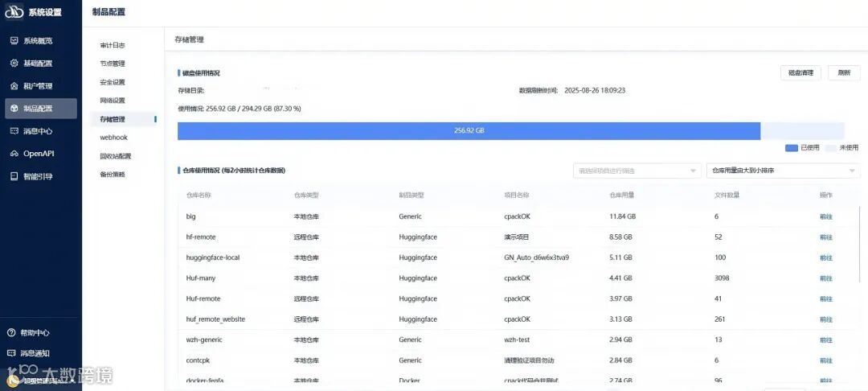The width and height of the screenshot is (868, 391).
Task: Open the 备份策略 submenu item
Action: point(113,175)
